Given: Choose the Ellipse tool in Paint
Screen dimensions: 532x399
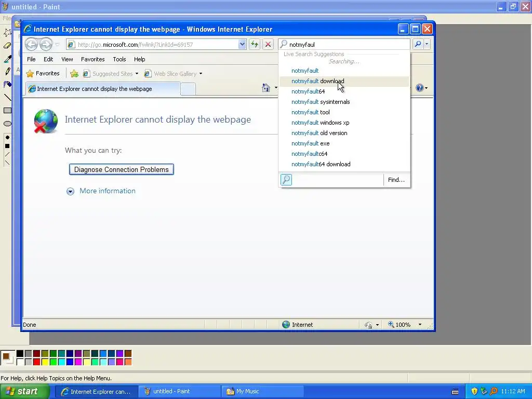Looking at the screenshot, I should (7, 124).
